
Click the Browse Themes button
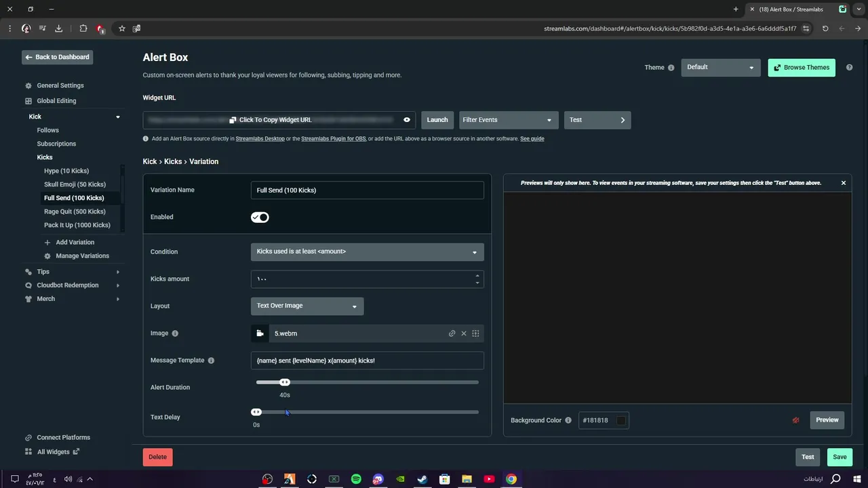pos(802,68)
